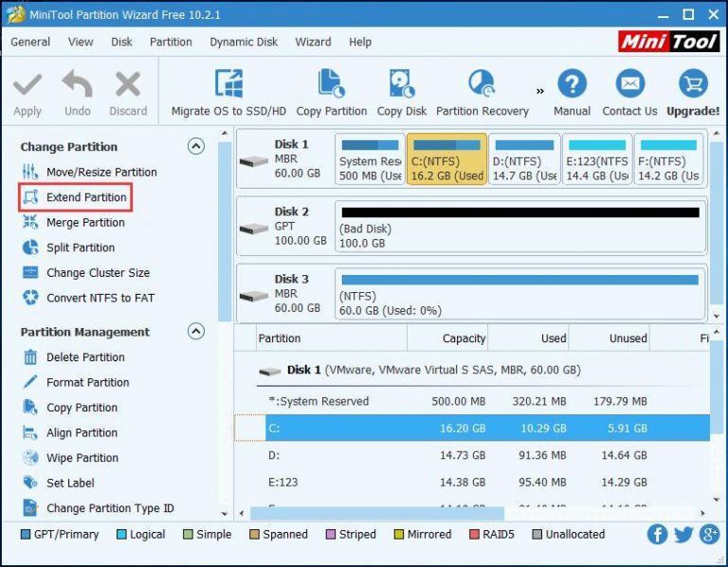The width and height of the screenshot is (728, 567).
Task: Select Convert NTFS to FAT option
Action: pos(88,298)
